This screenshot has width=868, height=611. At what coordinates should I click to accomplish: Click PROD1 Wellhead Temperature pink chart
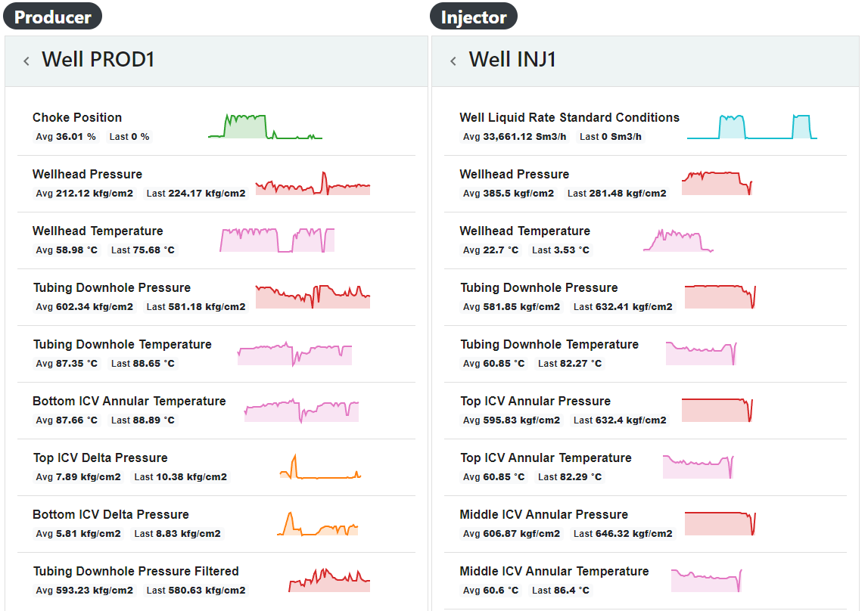click(x=277, y=240)
